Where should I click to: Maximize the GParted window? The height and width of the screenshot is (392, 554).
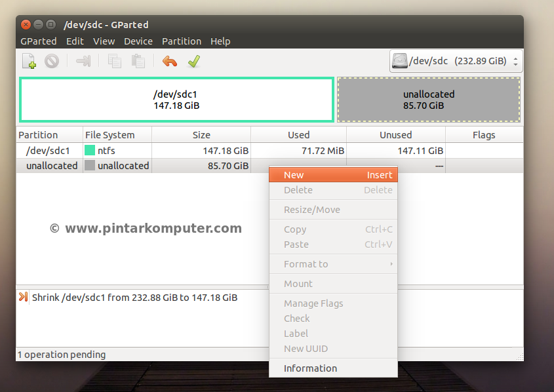coord(51,24)
